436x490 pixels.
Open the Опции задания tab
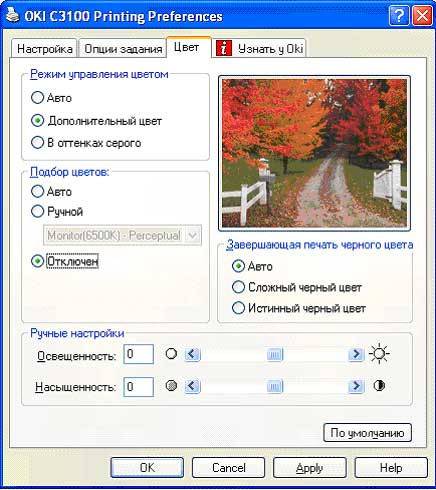123,49
